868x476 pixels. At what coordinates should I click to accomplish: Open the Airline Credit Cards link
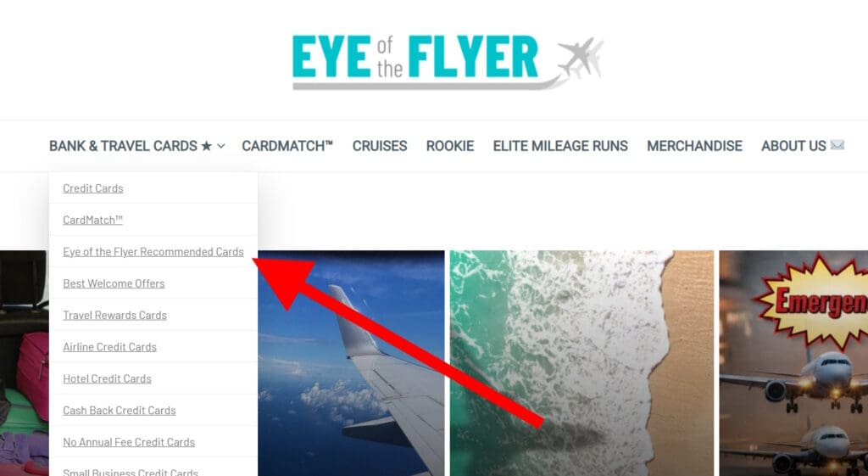[x=109, y=347]
